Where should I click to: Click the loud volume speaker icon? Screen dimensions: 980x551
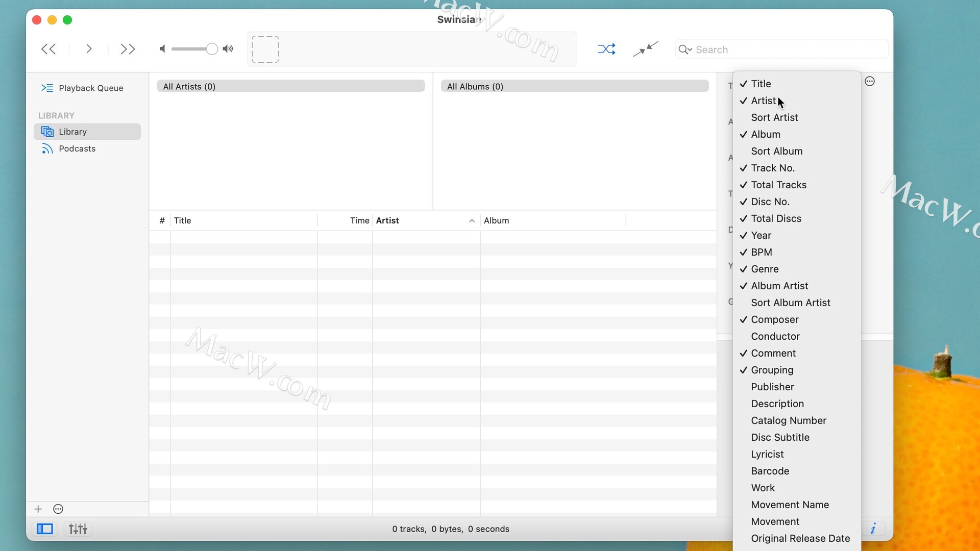[228, 49]
